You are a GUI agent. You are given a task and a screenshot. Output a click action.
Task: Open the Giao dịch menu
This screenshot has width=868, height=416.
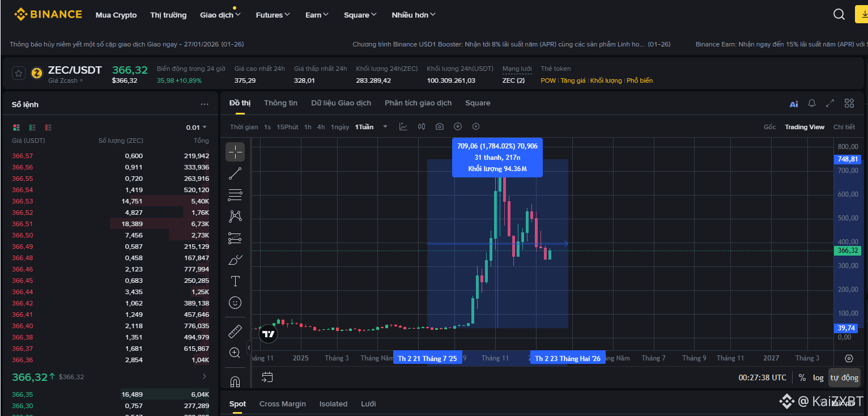(220, 15)
